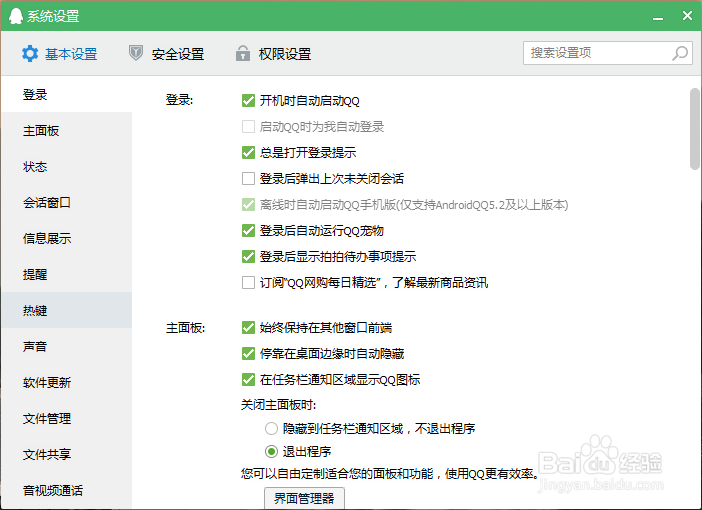Open 声音 settings in the sidebar
This screenshot has width=702, height=510.
point(67,346)
